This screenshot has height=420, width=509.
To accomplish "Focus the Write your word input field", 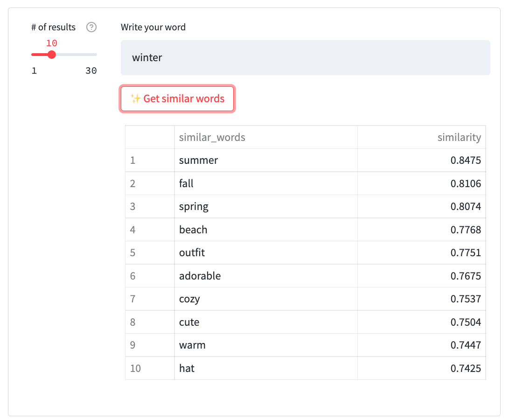I will [x=305, y=58].
